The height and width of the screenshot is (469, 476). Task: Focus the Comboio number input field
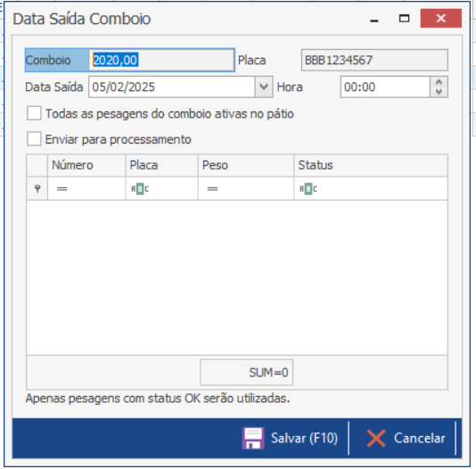161,60
